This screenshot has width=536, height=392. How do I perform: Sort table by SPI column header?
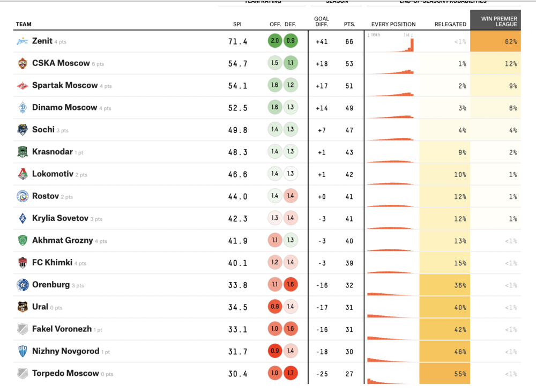click(237, 24)
